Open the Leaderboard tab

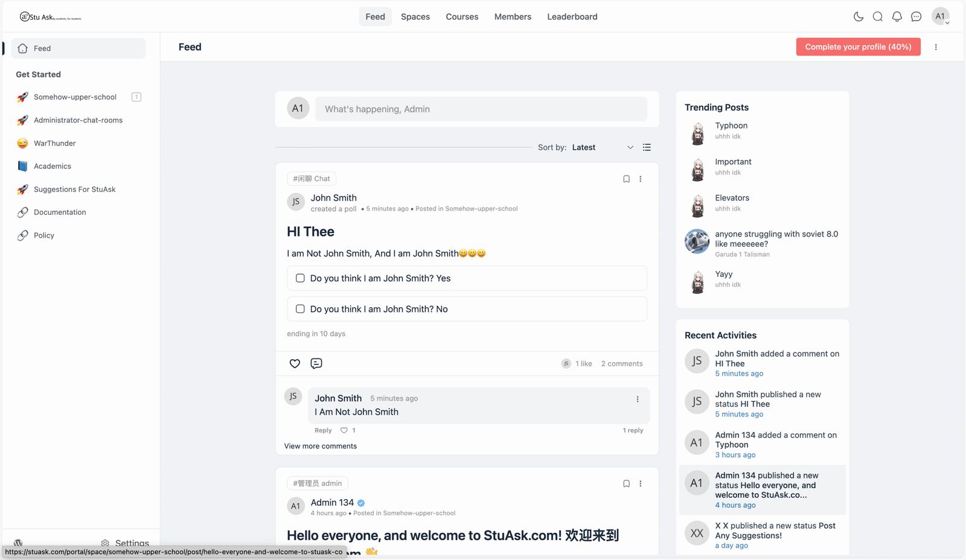pyautogui.click(x=572, y=17)
